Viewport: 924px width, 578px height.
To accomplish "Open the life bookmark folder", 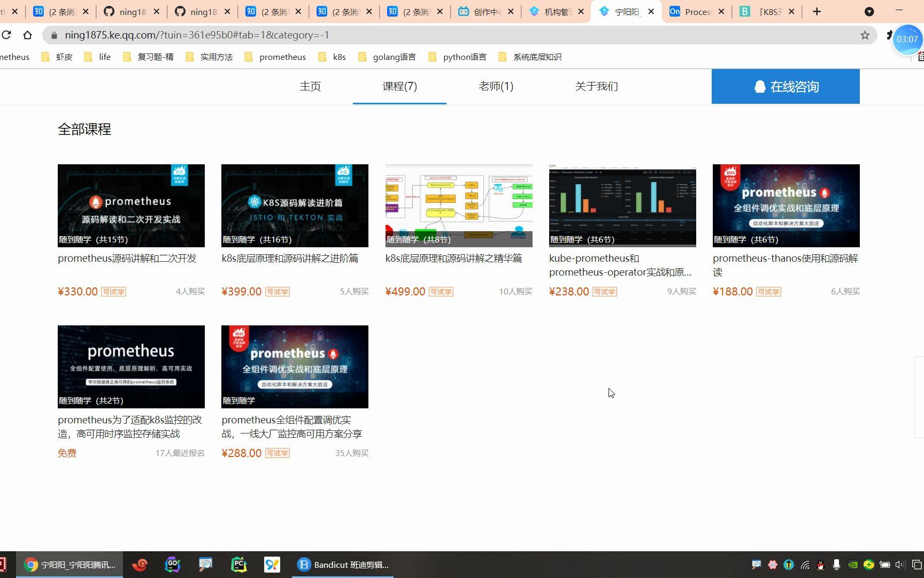I will (97, 57).
